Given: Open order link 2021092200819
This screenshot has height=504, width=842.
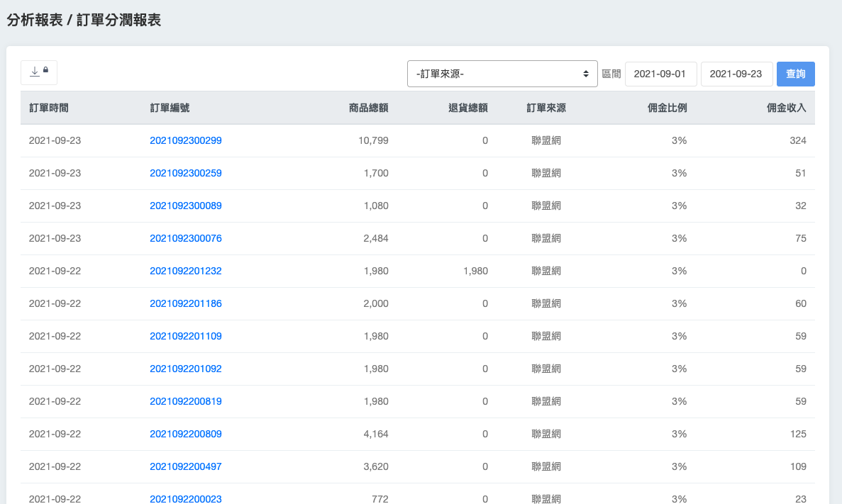Looking at the screenshot, I should (x=186, y=401).
